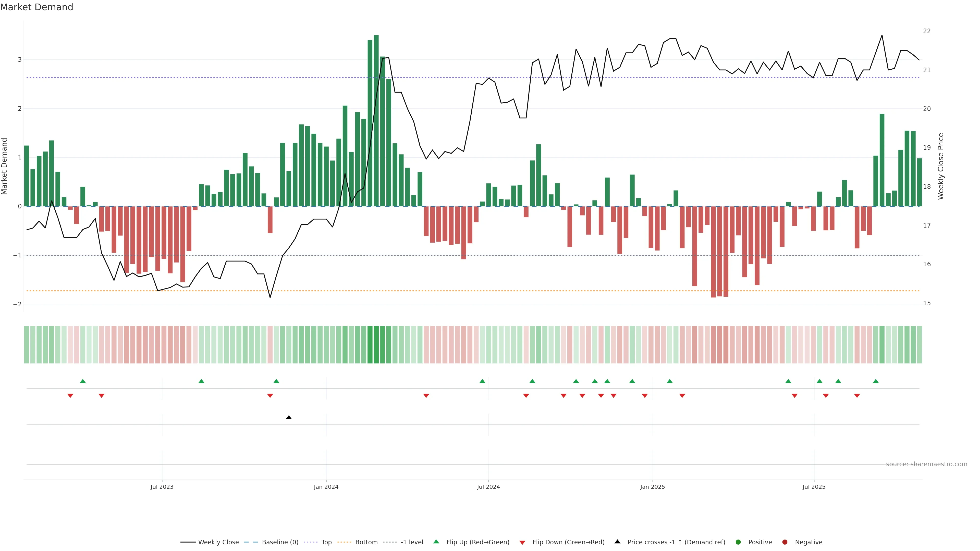Screen dimensions: 980x551
Task: Click the Jul 2025 x-axis label
Action: click(x=814, y=487)
